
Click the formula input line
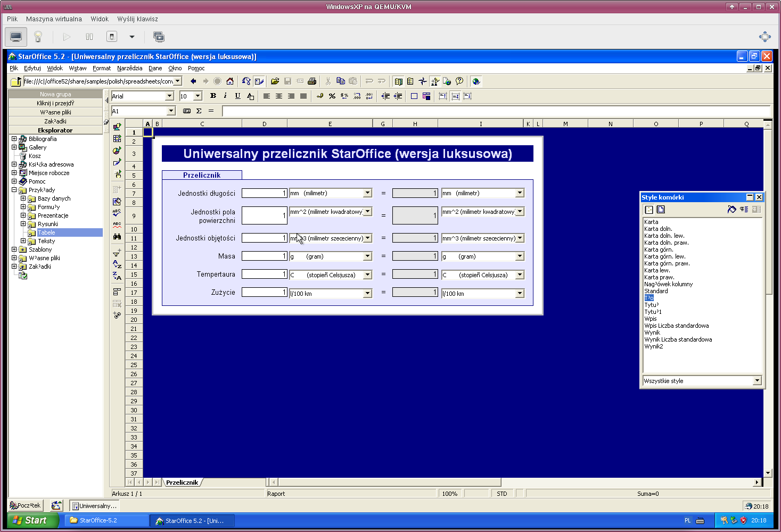pyautogui.click(x=496, y=111)
